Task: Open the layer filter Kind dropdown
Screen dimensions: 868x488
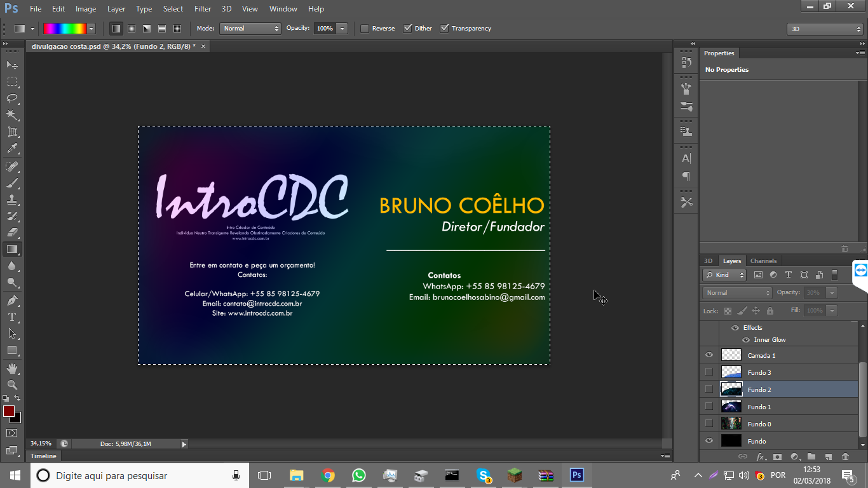Action: click(724, 275)
